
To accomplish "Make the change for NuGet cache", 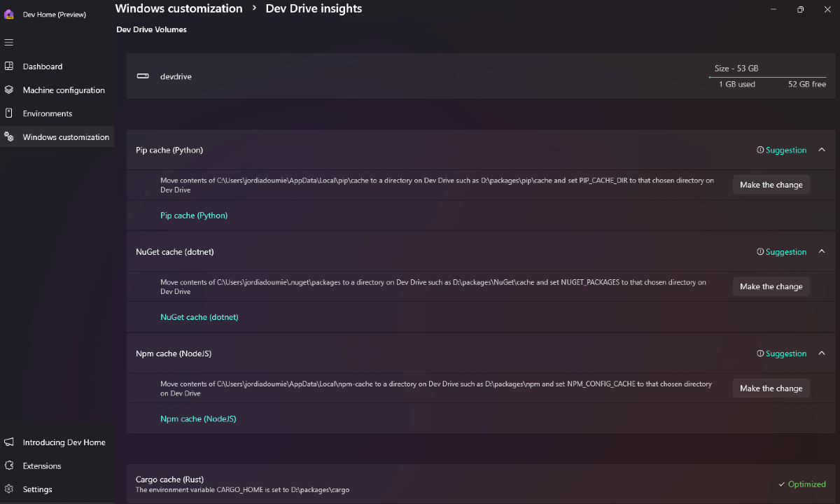I will coord(771,286).
